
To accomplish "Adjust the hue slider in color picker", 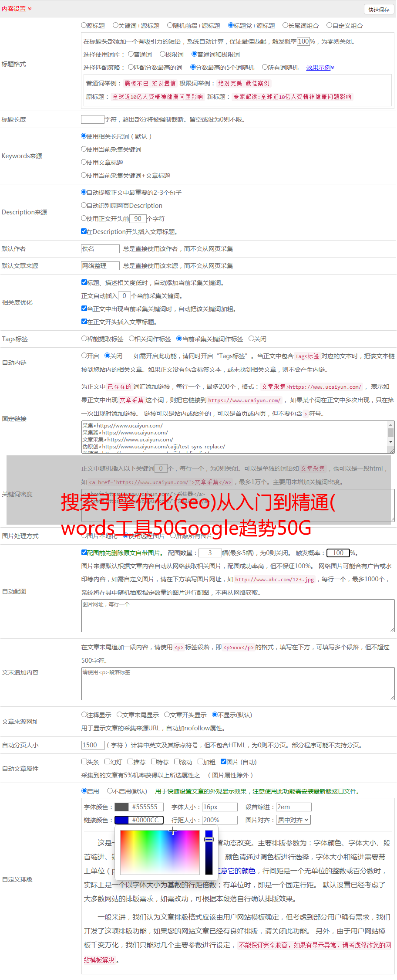I will coord(209,852).
